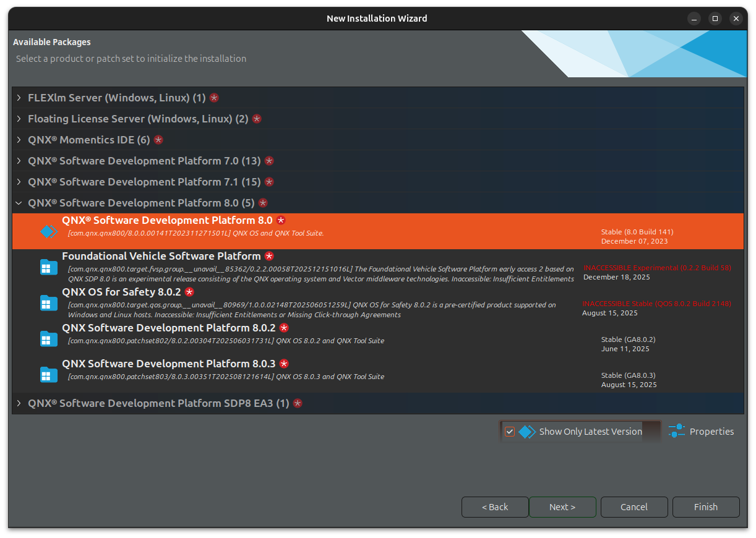The width and height of the screenshot is (756, 538).
Task: Expand the Floating License Server group
Action: click(19, 119)
